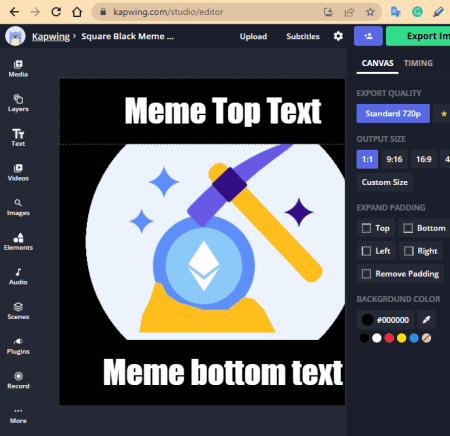Viewport: 450px width, 436px height.
Task: Expand padding on Bottom
Action: pyautogui.click(x=424, y=228)
